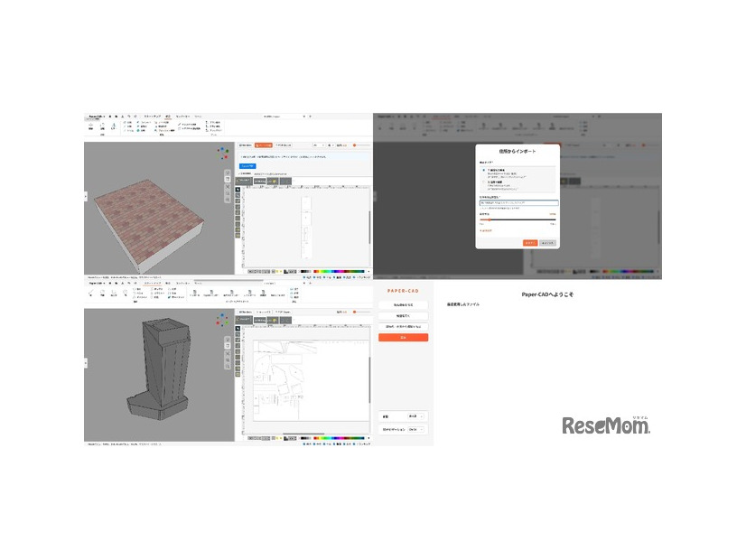Click the orange import confirm button in the dialog
746x560 pixels.
click(x=531, y=242)
